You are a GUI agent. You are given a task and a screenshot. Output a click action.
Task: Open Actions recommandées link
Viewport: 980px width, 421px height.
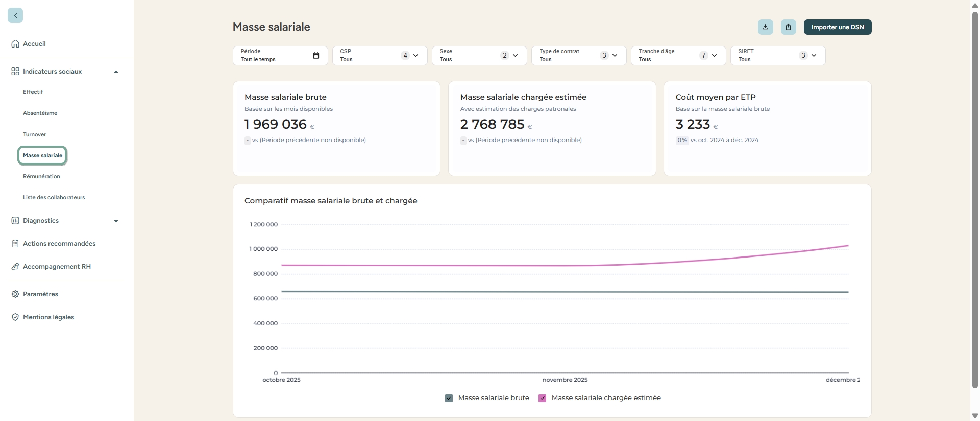(x=59, y=244)
